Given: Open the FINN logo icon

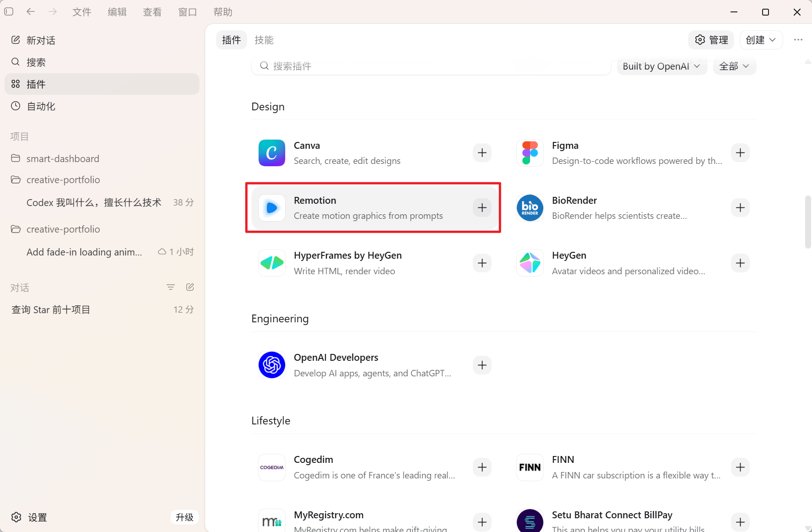Looking at the screenshot, I should click(530, 467).
